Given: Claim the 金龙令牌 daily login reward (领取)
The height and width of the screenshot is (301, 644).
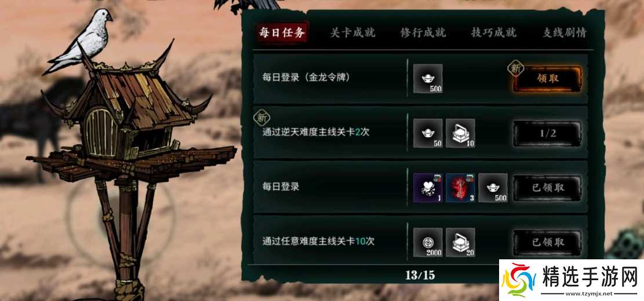Looking at the screenshot, I should 548,79.
